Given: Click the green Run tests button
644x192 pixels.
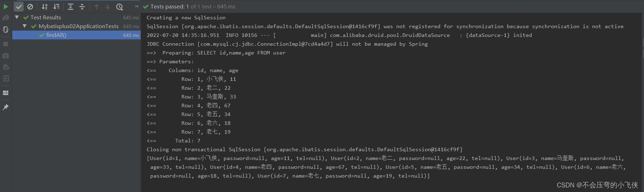Looking at the screenshot, I should (6, 6).
